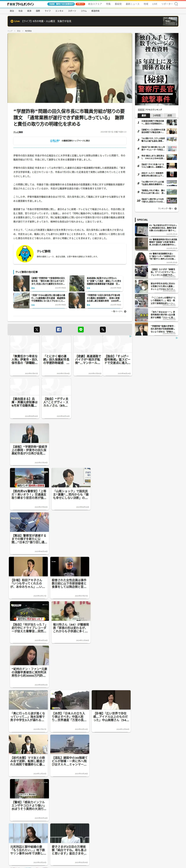Open the card 菊川怜さん（46）が離婚発表
Image resolution: width=186 pixels, height=868 pixels.
pos(71,622)
